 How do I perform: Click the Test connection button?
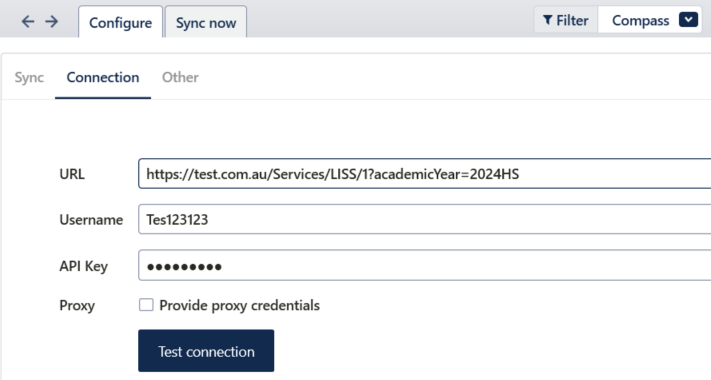click(206, 351)
